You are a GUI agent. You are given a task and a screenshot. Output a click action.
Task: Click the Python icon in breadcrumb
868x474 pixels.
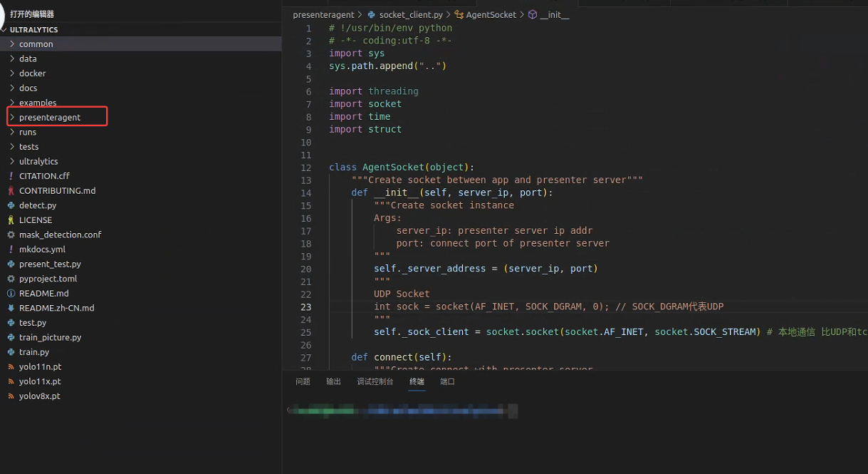[x=371, y=14]
